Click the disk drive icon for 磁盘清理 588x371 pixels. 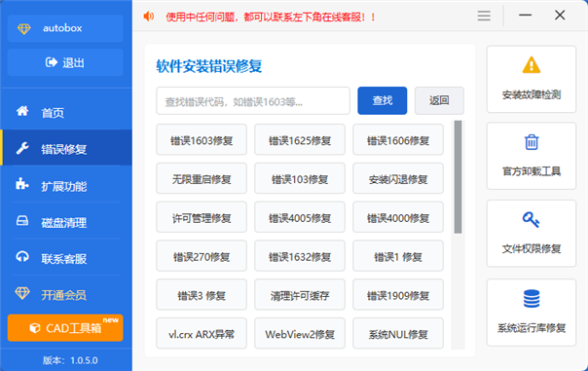point(22,221)
